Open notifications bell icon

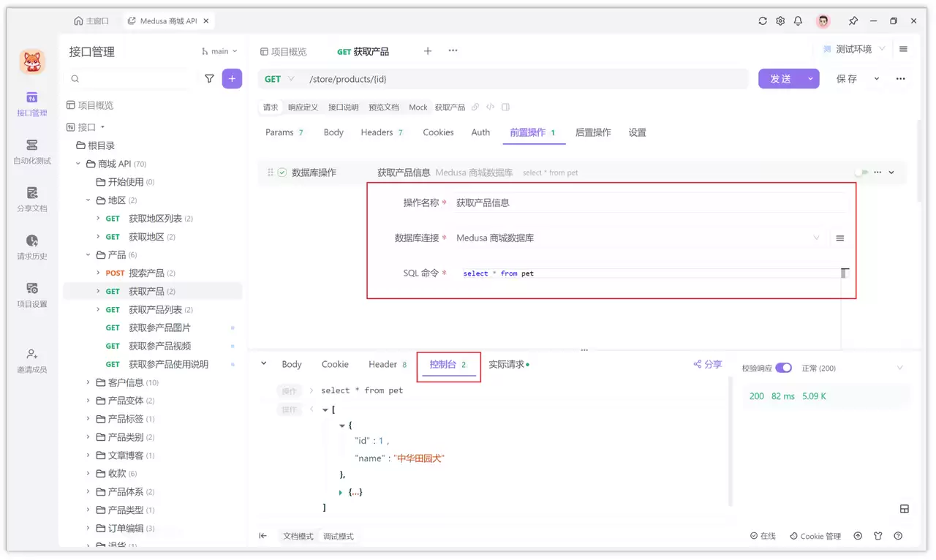798,21
